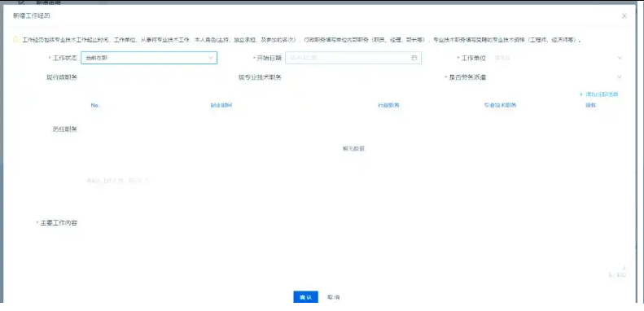Image resolution: width=644 pixels, height=311 pixels.
Task: Click the 确认 button
Action: click(x=305, y=297)
